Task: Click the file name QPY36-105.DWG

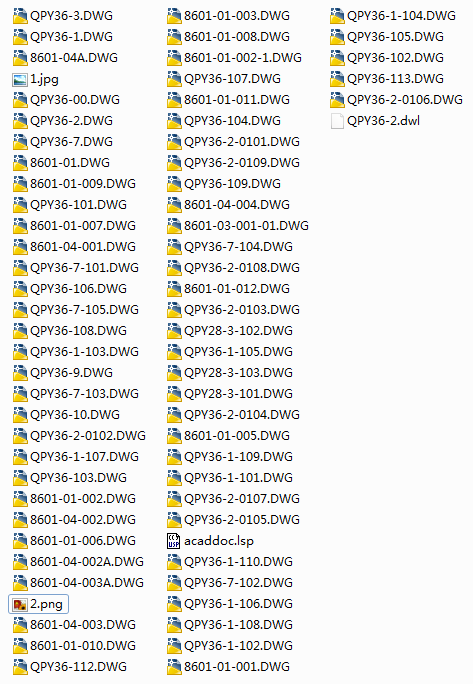Action: pos(395,37)
